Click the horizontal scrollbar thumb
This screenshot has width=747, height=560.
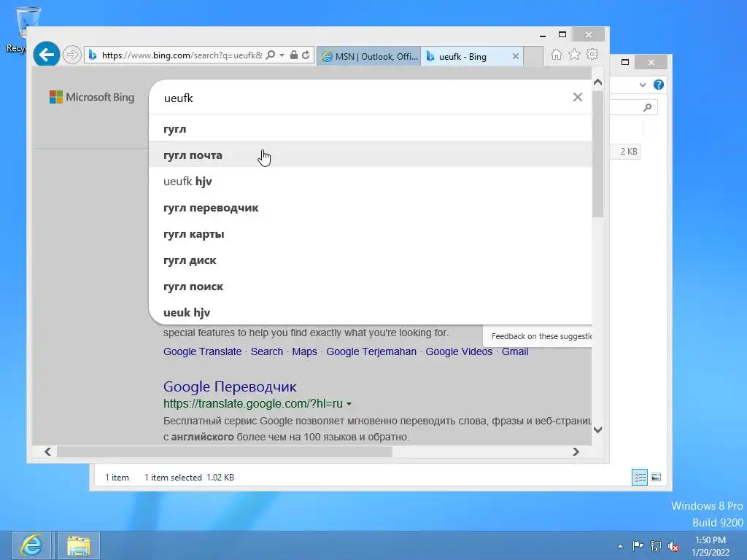[x=225, y=451]
